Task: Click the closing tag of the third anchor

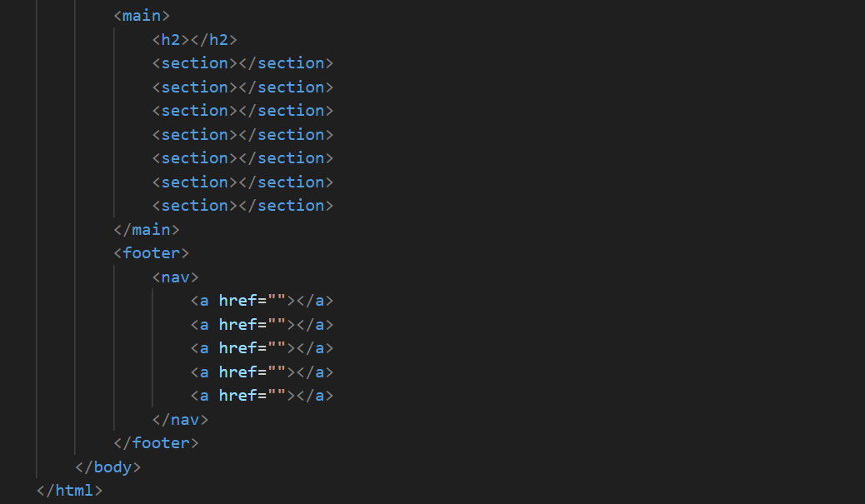Action: [315, 348]
